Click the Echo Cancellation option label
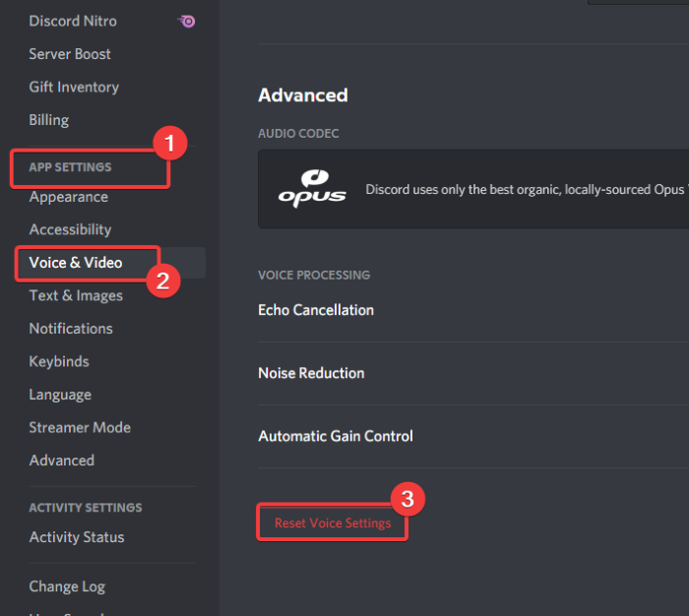This screenshot has height=616, width=689. 316,310
